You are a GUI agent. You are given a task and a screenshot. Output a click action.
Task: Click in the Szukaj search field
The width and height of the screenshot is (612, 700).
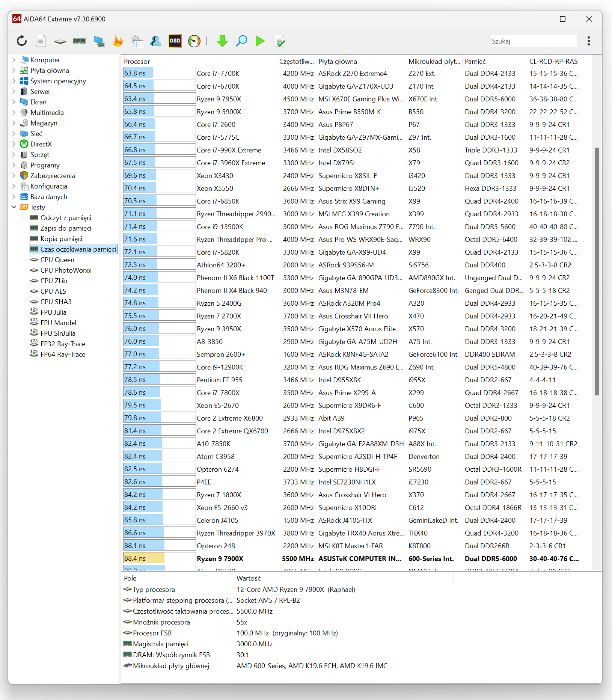533,41
